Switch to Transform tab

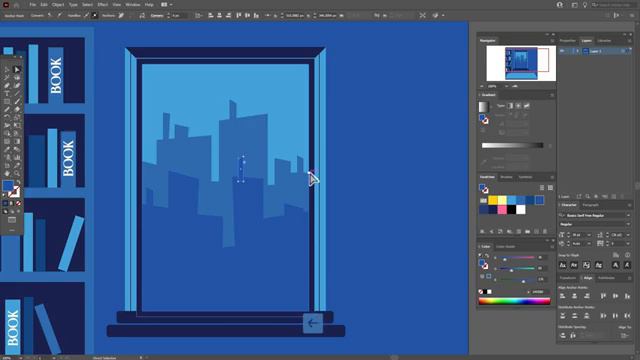tap(568, 278)
